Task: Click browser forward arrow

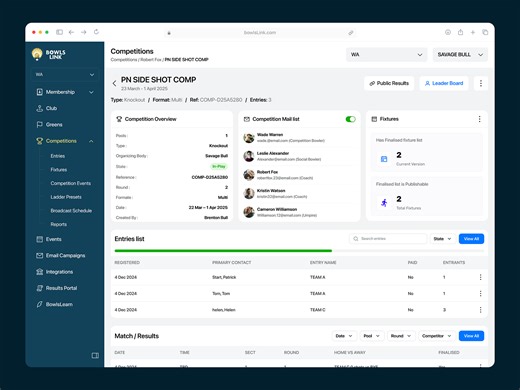Action: [84, 32]
